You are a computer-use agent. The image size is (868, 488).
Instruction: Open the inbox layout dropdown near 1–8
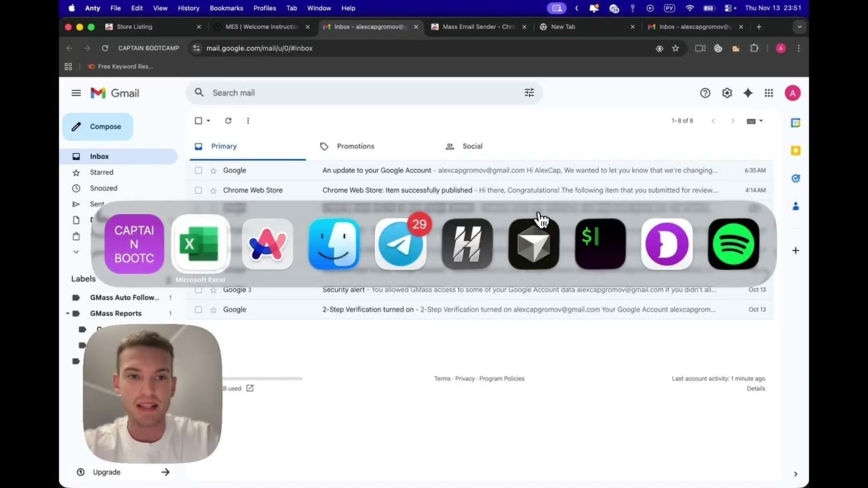pos(755,121)
